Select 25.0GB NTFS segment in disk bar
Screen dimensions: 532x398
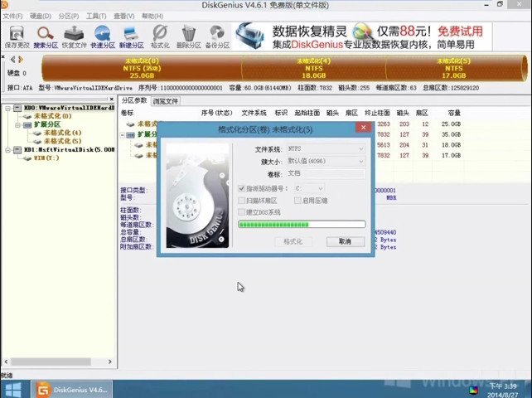(142, 68)
